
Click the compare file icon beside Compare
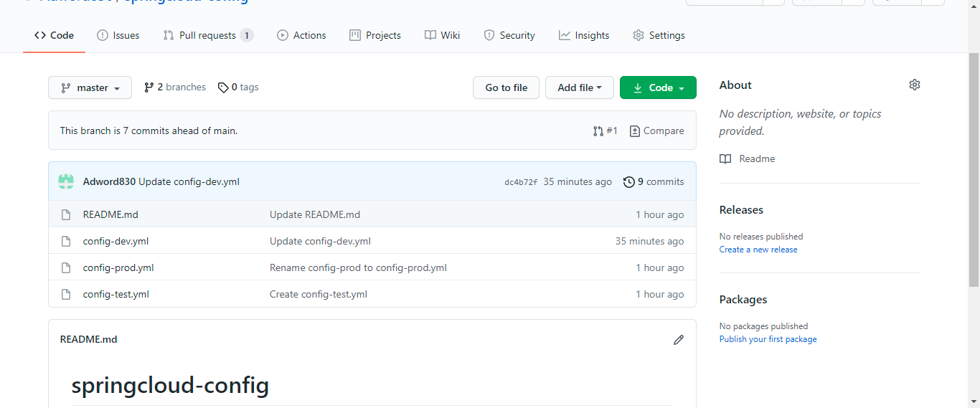pyautogui.click(x=635, y=131)
